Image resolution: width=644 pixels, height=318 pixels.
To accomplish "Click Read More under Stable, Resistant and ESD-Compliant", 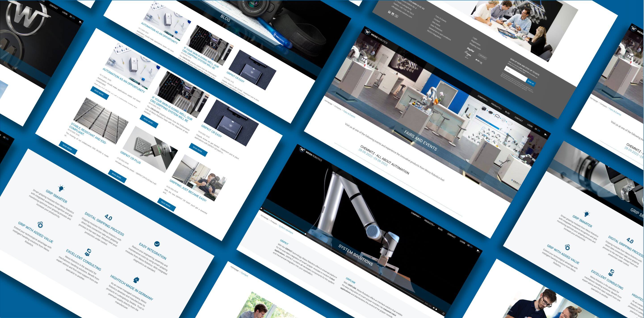I will click(68, 147).
